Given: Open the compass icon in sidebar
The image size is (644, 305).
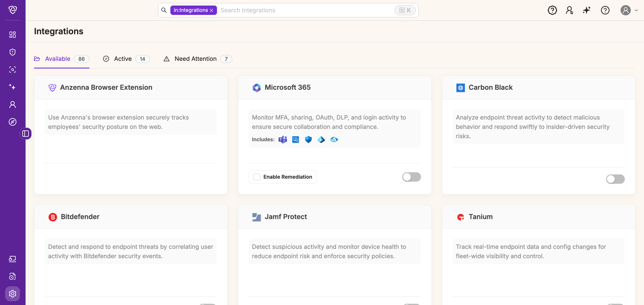Looking at the screenshot, I should [12, 122].
